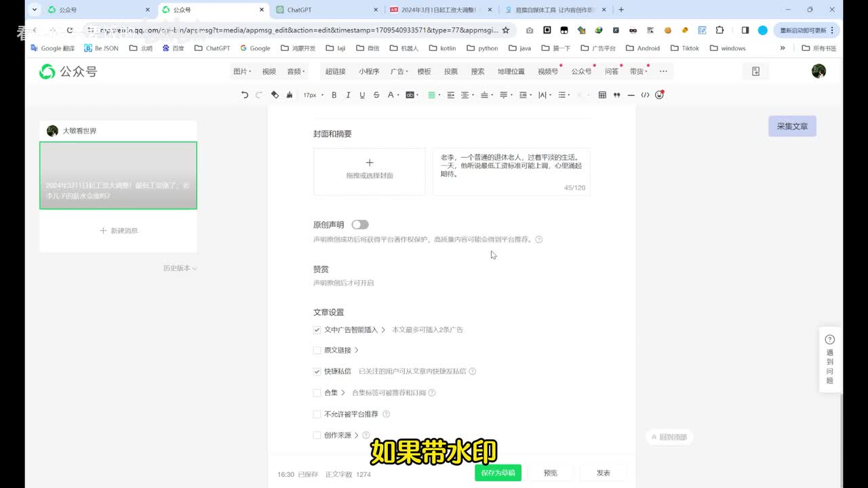Toggle bold text formatting

334,95
